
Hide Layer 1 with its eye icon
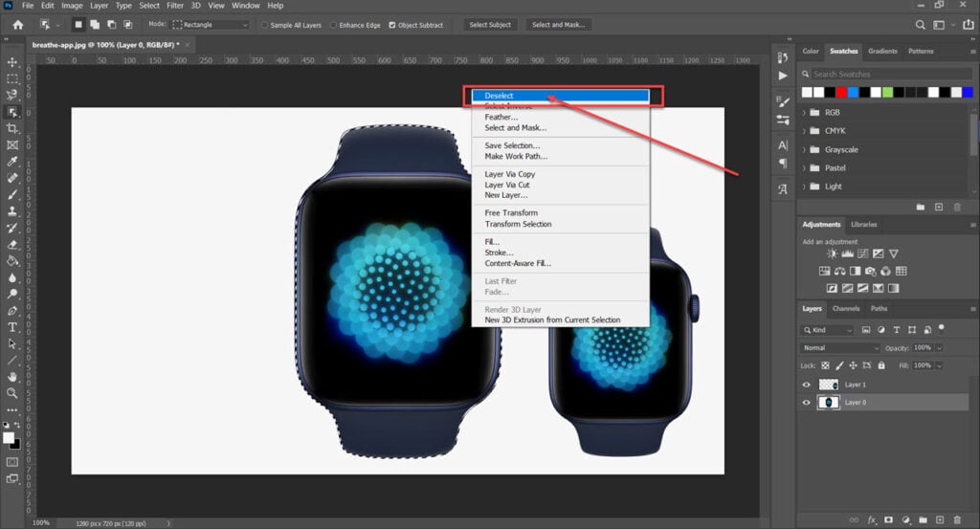[x=806, y=385]
